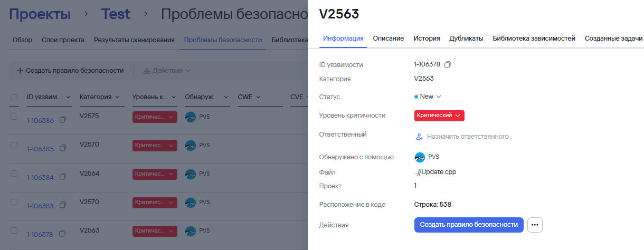Viewport: 644px width, 250px height.
Task: Go to Test breadcrumb
Action: point(116,14)
